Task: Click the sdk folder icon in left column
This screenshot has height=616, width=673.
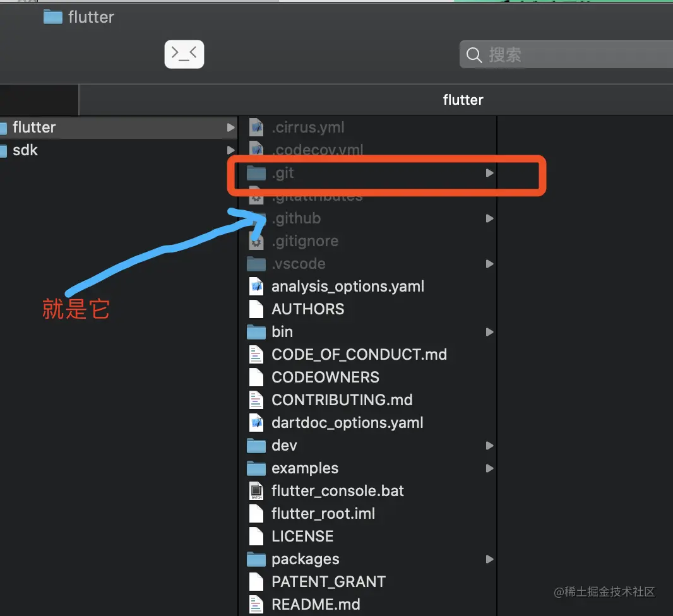Action: point(3,150)
